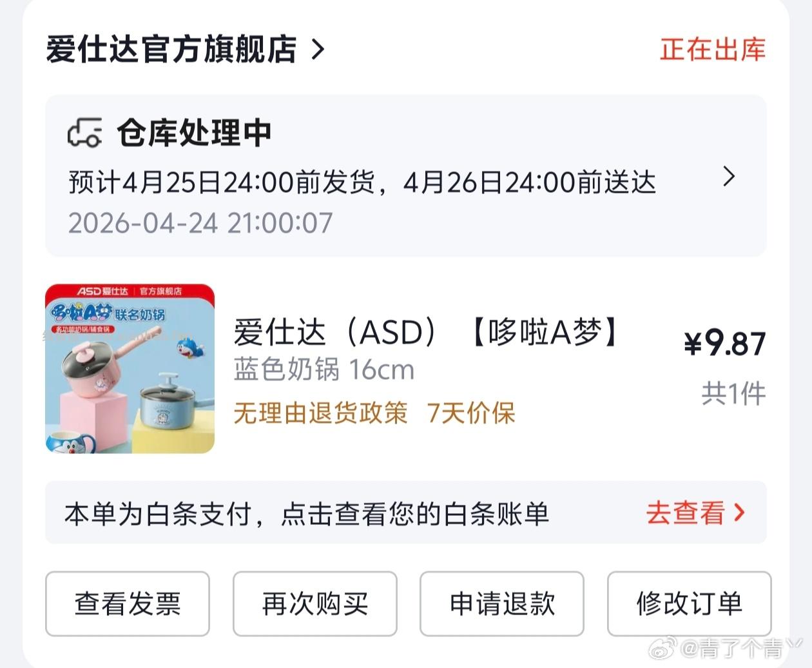Click 去查看 to view the 白条 bill

[x=685, y=513]
